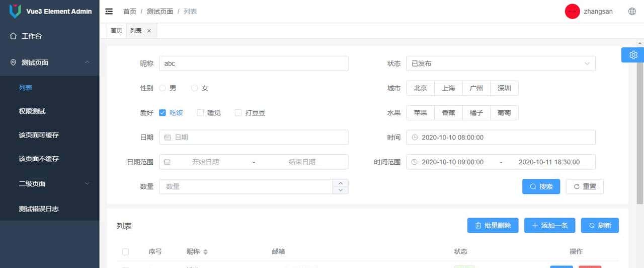
Task: Open 该页面可缓存 sidebar item
Action: tap(50, 135)
